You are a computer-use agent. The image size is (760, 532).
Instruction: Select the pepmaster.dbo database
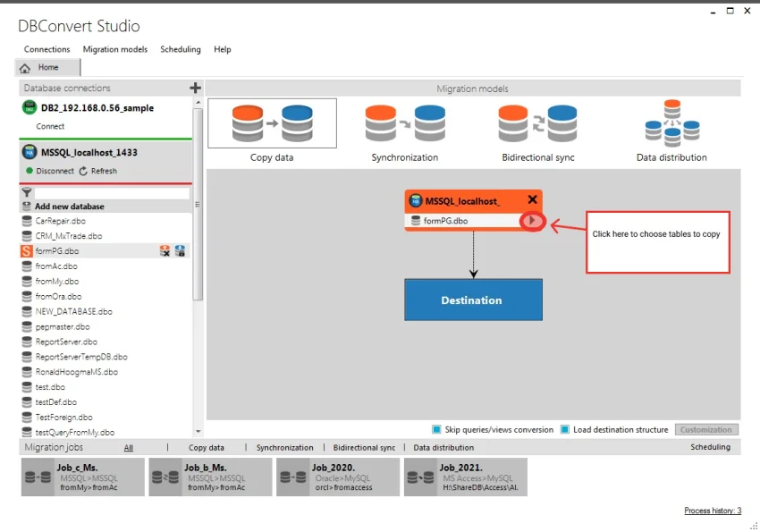[63, 327]
